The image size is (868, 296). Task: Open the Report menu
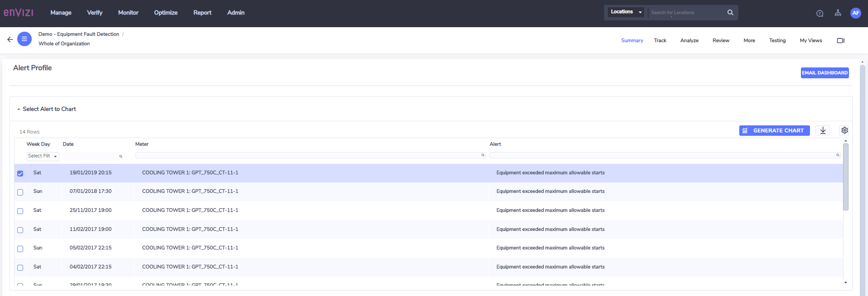(202, 13)
